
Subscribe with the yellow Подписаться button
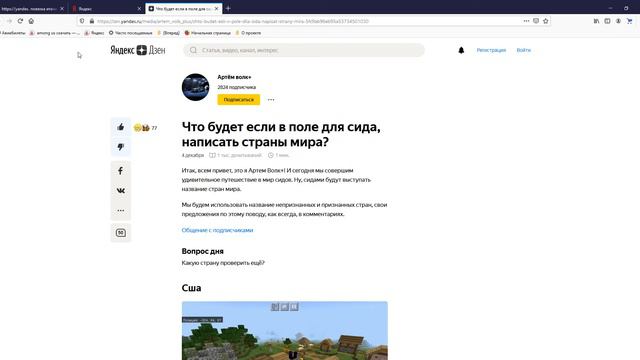tap(238, 99)
